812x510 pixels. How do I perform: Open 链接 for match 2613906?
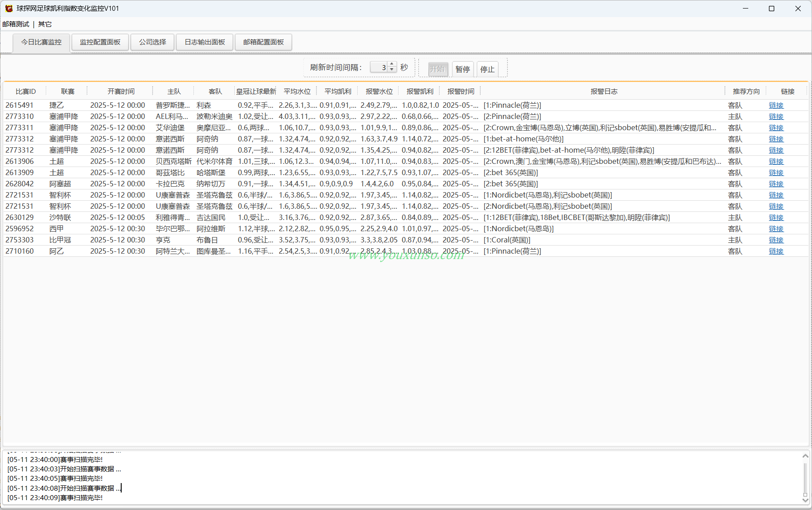[776, 162]
